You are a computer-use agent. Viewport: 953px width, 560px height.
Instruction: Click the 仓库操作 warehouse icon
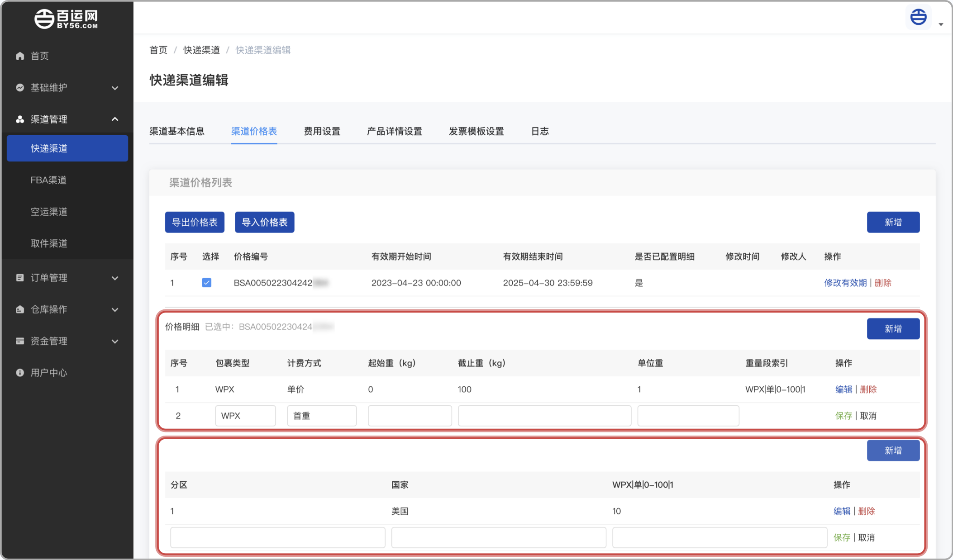click(x=20, y=309)
